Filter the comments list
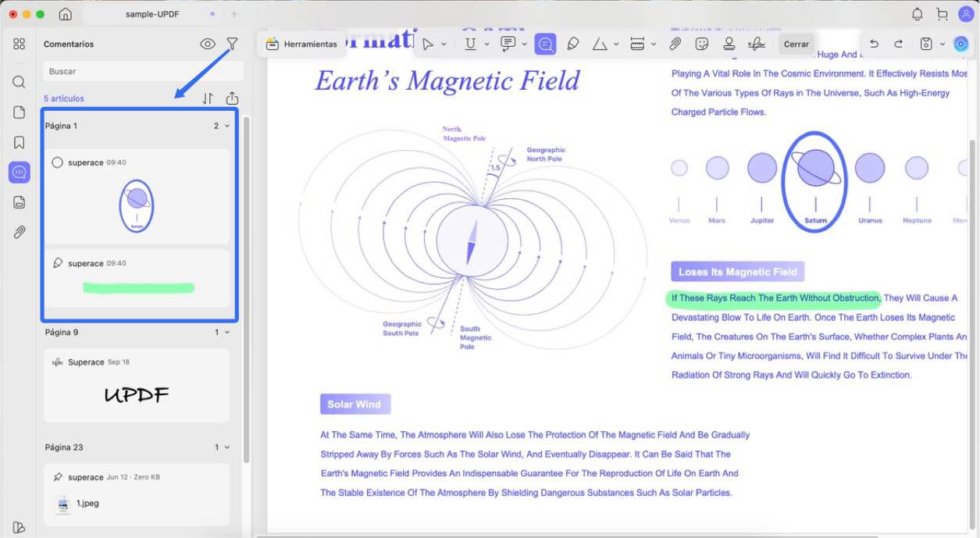This screenshot has height=538, width=980. [x=232, y=45]
